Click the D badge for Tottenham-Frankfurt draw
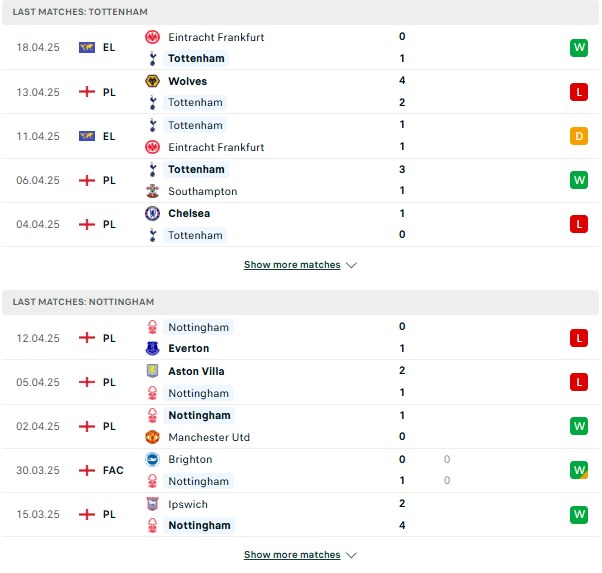The image size is (602, 573). pyautogui.click(x=579, y=136)
